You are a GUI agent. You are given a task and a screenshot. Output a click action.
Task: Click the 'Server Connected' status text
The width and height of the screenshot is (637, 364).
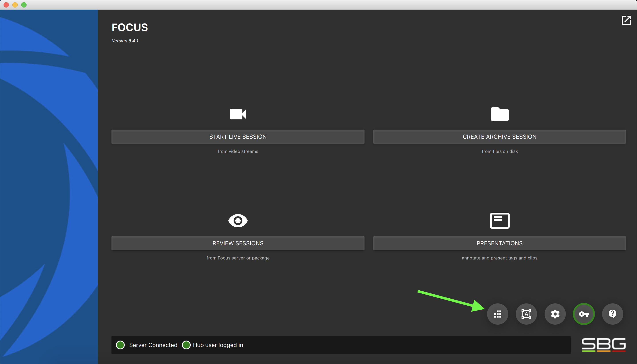pyautogui.click(x=153, y=345)
